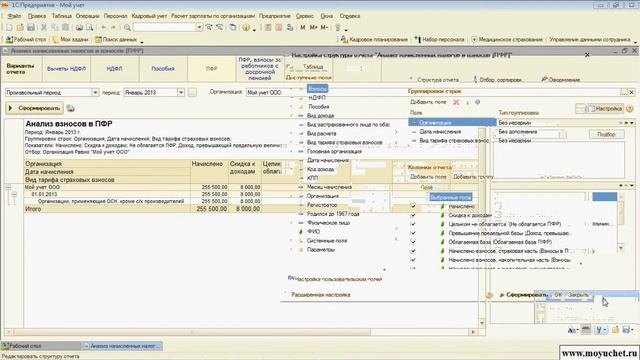The height and width of the screenshot is (360, 640).
Task: Switch to the Пособия report tab
Action: 163,69
